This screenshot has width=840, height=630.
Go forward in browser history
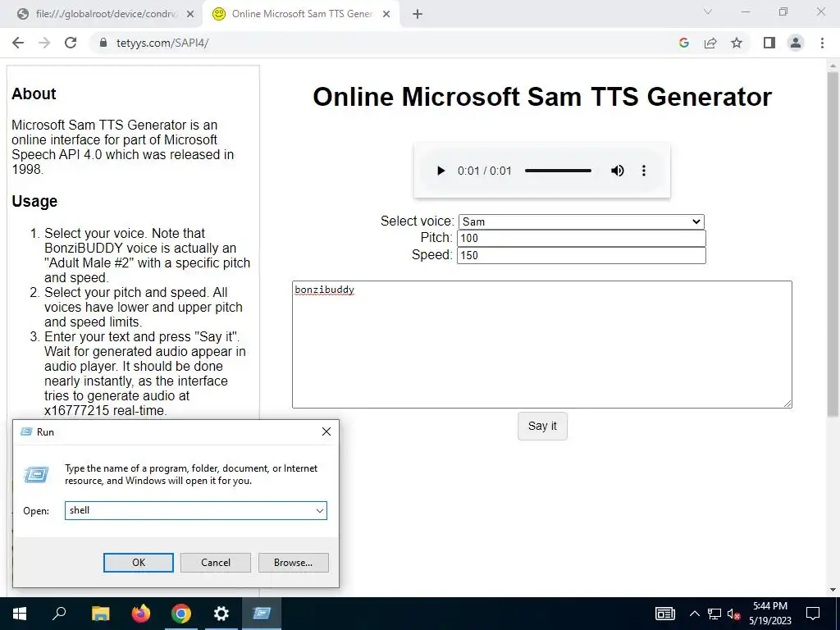click(44, 43)
